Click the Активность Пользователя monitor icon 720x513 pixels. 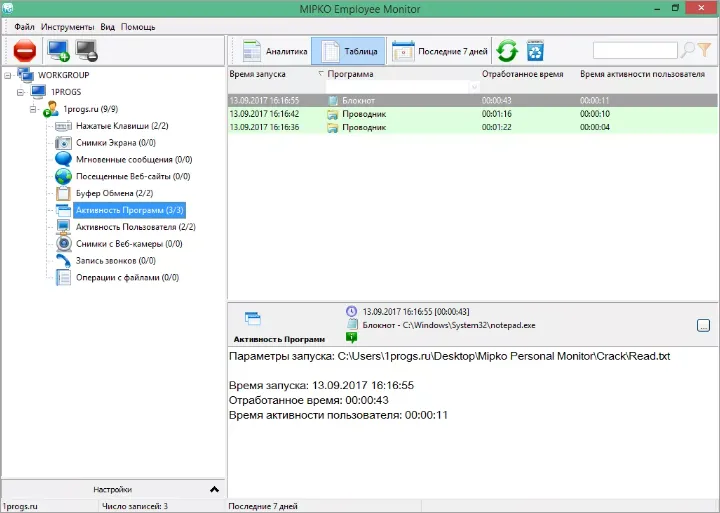point(63,227)
